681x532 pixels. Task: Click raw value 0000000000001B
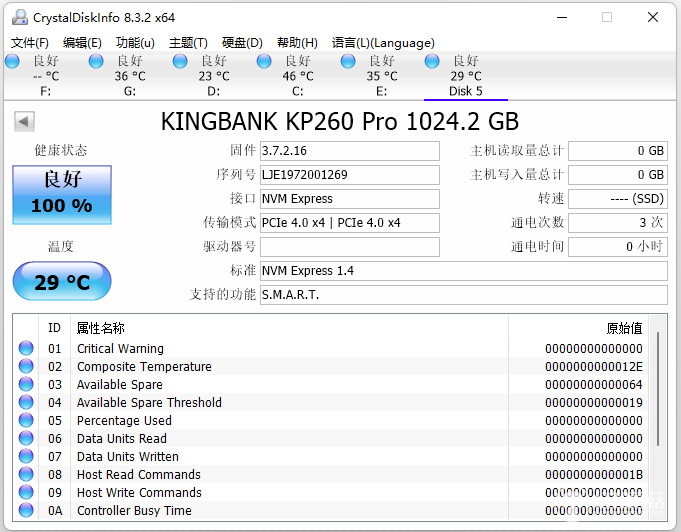[594, 475]
